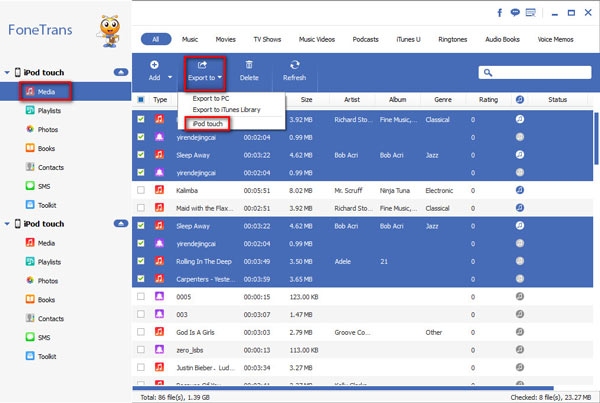
Task: Uncheck the Carpenters - Yeste... checkbox
Action: pos(141,279)
